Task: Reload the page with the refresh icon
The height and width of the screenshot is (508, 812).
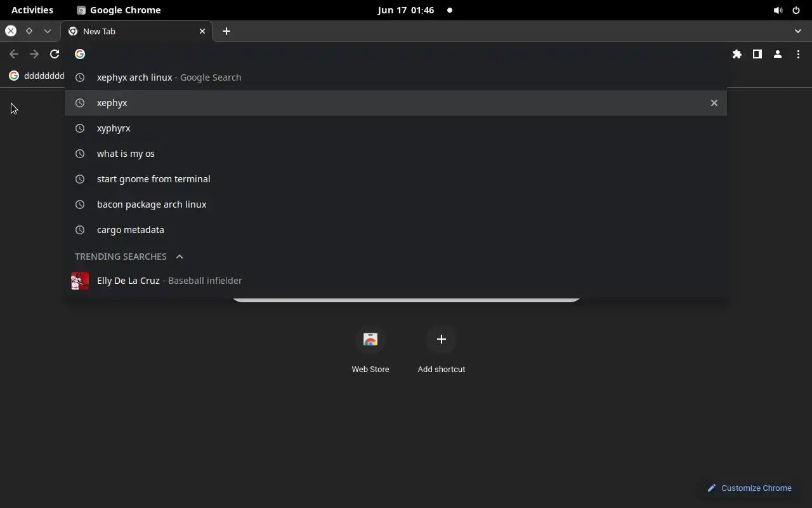Action: tap(55, 54)
